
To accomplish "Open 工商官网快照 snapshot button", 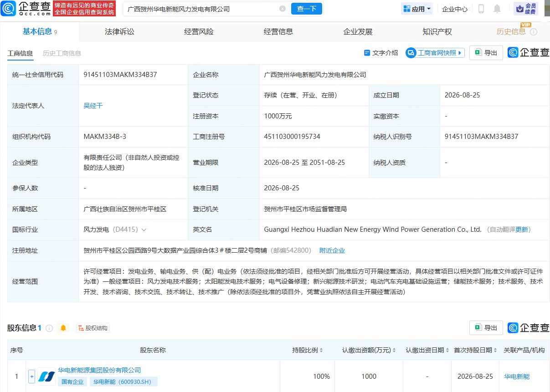I will tap(435, 53).
